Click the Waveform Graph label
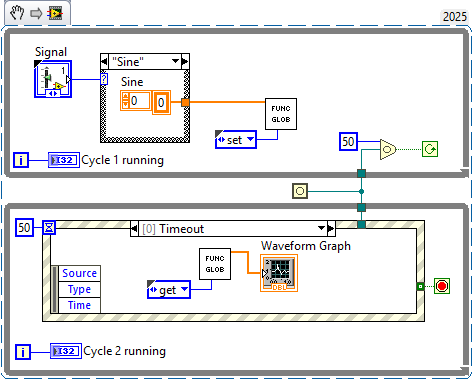Viewport: 473px width, 380px height. click(306, 246)
